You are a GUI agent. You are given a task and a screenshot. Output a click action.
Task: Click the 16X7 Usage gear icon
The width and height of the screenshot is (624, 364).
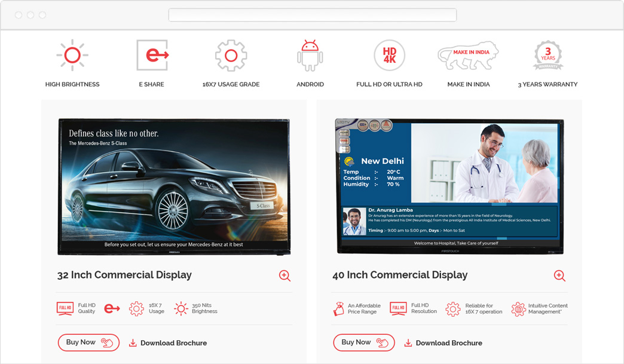click(136, 308)
